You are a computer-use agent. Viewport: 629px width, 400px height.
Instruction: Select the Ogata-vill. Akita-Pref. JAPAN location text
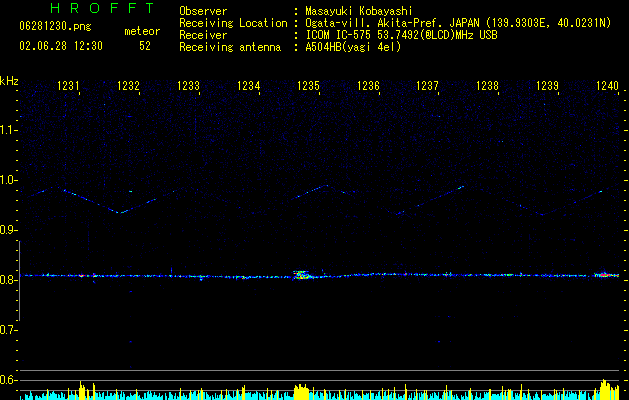click(458, 23)
